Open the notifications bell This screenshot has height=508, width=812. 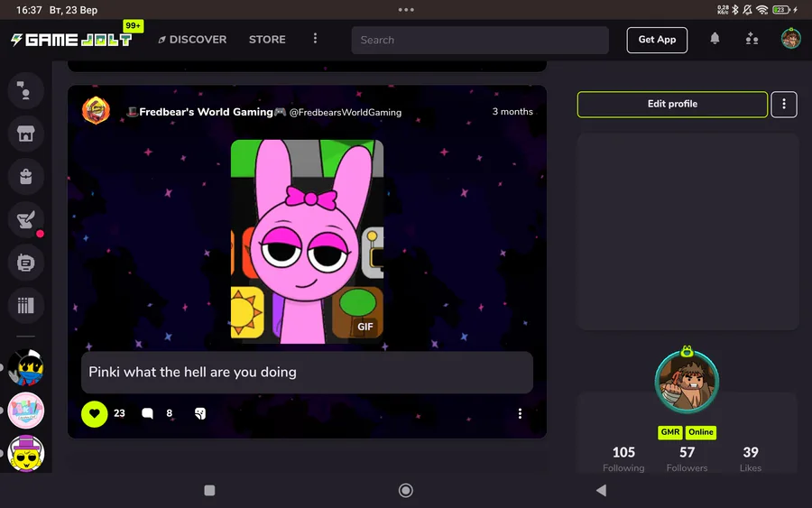coord(715,39)
